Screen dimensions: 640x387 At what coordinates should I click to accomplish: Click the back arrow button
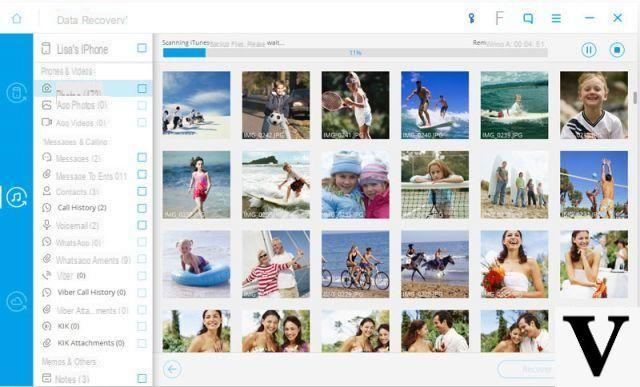tap(172, 369)
